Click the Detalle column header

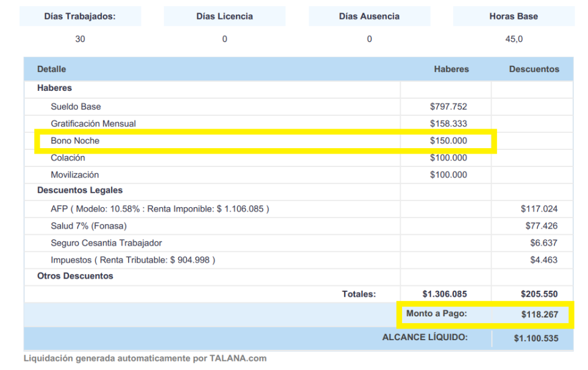pyautogui.click(x=51, y=69)
